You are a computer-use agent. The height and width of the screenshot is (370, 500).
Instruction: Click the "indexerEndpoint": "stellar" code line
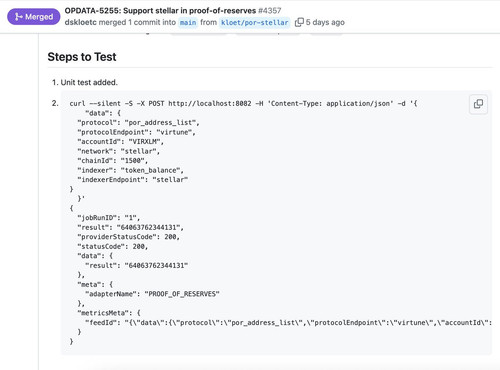click(x=133, y=180)
